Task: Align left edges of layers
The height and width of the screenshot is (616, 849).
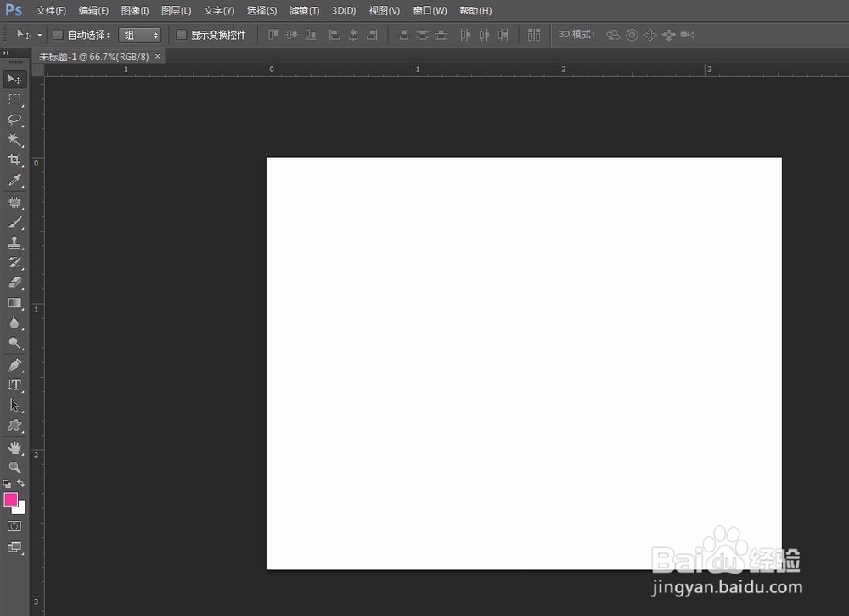Action: coord(335,35)
